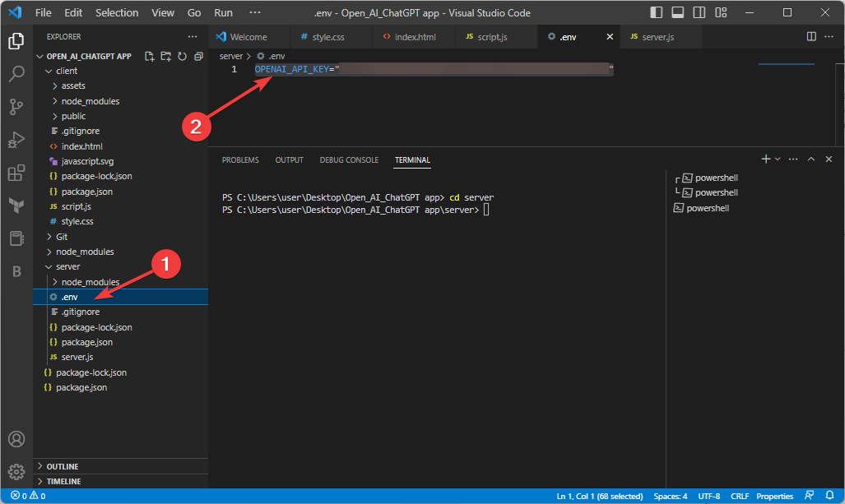Image resolution: width=845 pixels, height=504 pixels.
Task: Close the .env editor tab
Action: 610,37
